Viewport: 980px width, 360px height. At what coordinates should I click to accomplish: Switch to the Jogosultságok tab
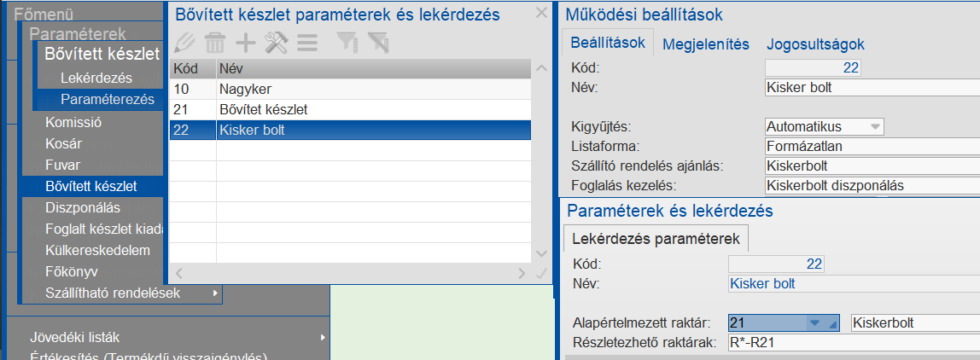815,44
